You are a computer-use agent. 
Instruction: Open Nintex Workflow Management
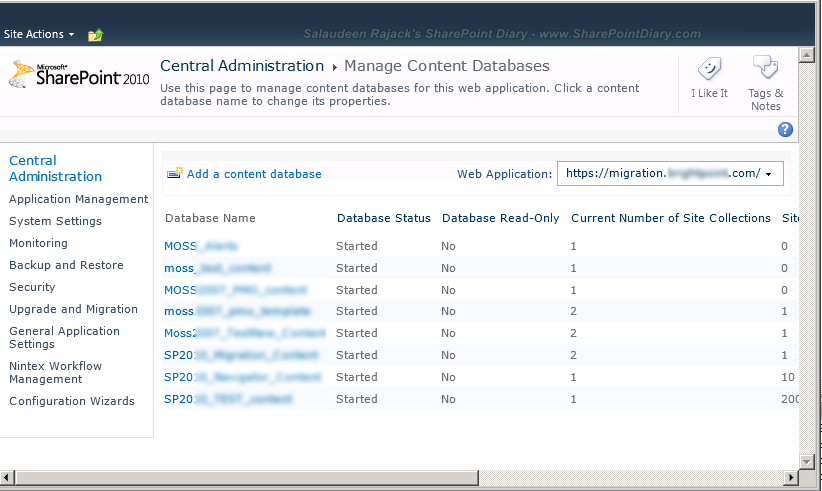click(55, 373)
